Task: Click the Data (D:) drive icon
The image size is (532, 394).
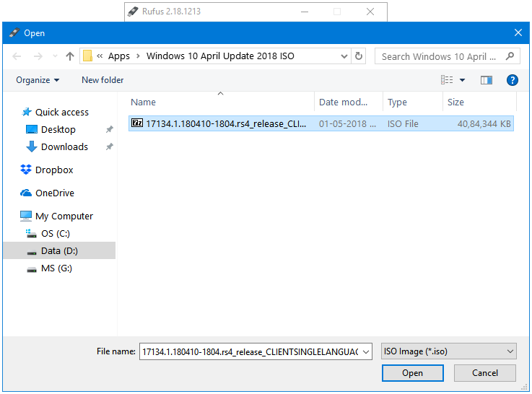Action: 32,253
